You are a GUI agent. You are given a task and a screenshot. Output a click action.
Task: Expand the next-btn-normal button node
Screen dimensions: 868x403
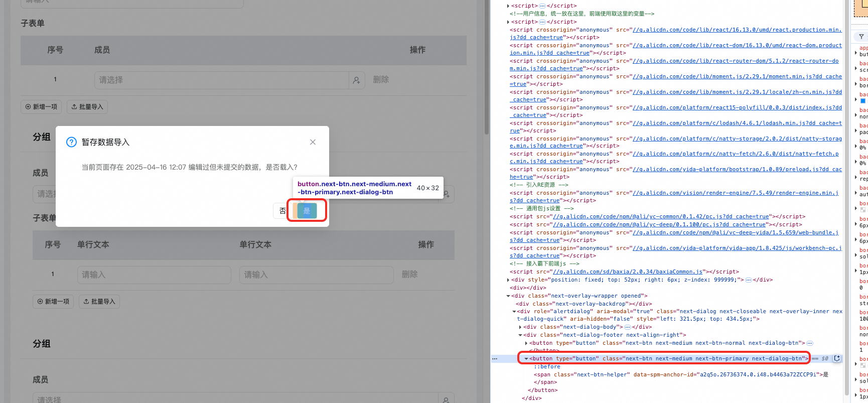pos(526,343)
